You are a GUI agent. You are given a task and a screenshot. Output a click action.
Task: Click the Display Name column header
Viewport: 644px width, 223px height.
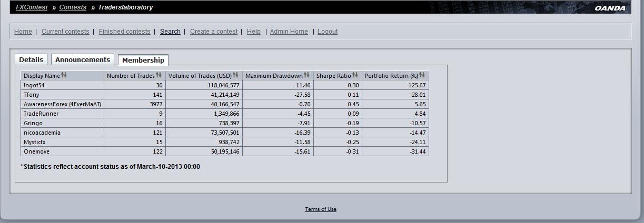pyautogui.click(x=42, y=76)
